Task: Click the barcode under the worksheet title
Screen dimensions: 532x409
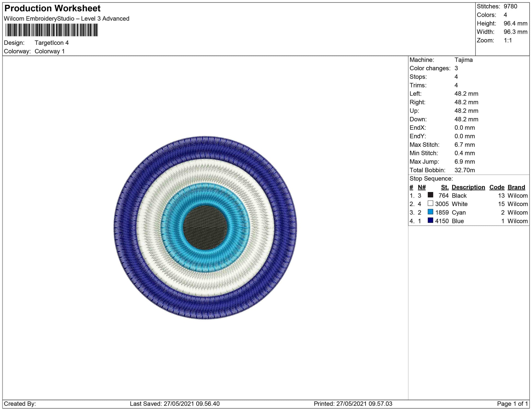Action: (51, 30)
